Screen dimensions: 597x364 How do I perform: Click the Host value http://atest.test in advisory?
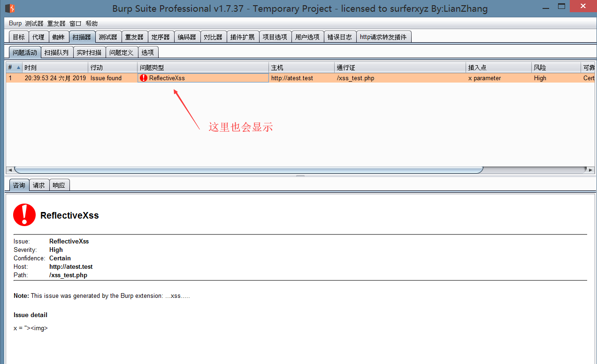(x=71, y=267)
